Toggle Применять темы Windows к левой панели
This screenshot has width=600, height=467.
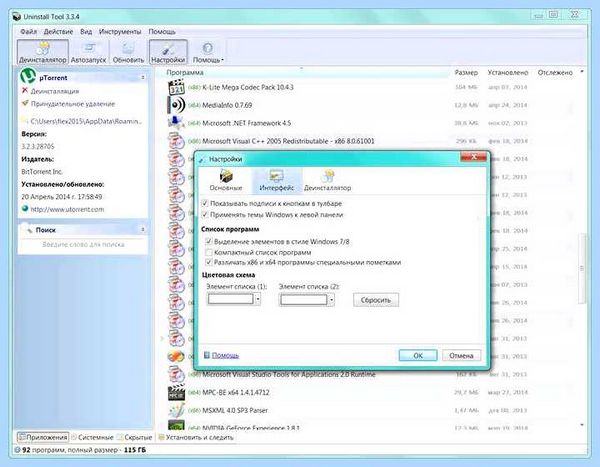coord(205,214)
